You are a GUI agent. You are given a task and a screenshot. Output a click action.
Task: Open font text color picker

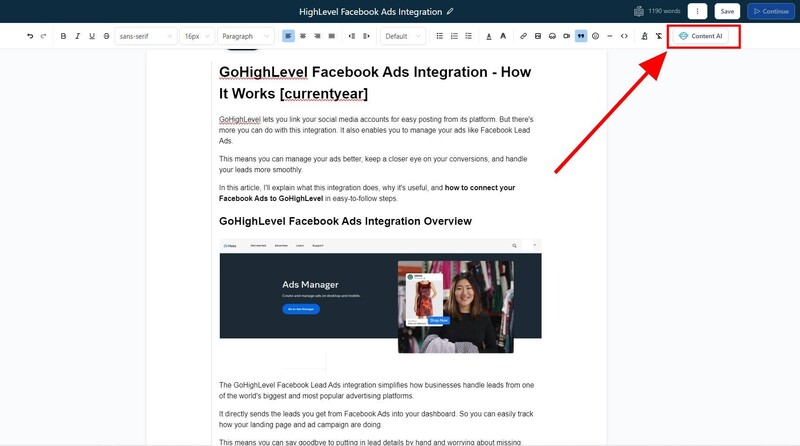click(503, 36)
